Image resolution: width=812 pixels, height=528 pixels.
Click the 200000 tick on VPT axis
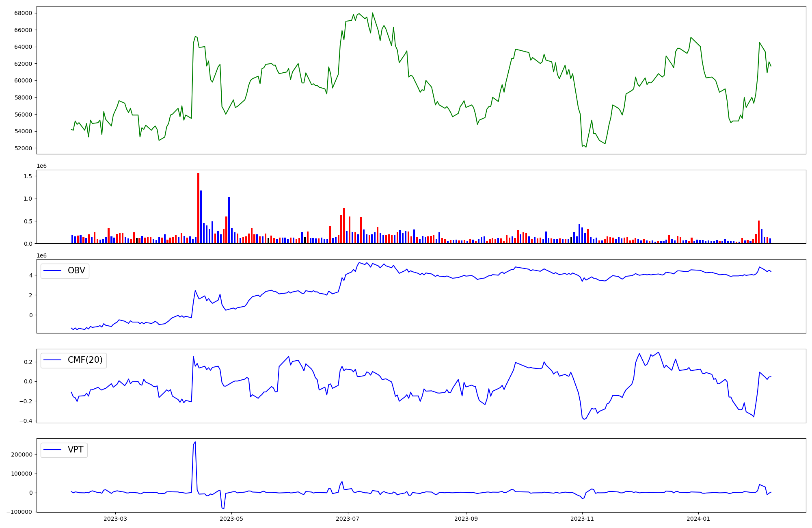coord(22,454)
